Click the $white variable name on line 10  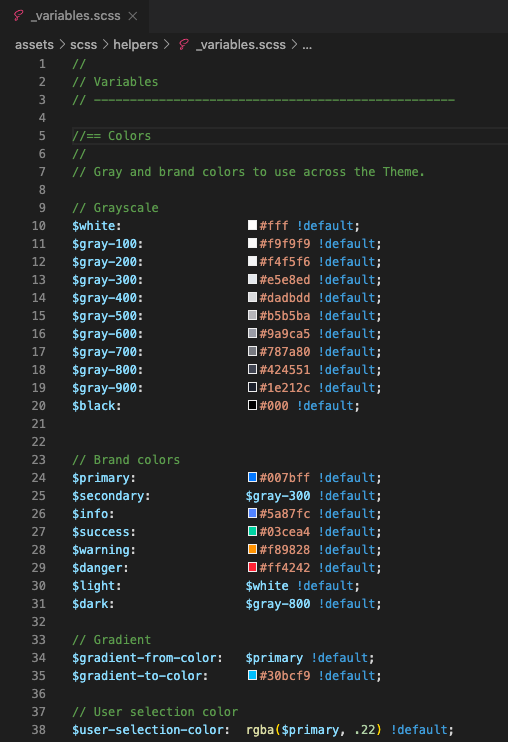(94, 226)
